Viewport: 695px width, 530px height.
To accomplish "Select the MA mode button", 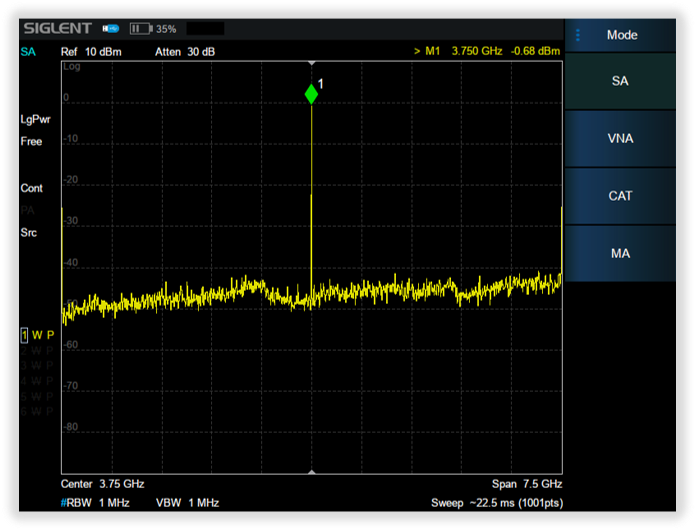I will coord(620,254).
